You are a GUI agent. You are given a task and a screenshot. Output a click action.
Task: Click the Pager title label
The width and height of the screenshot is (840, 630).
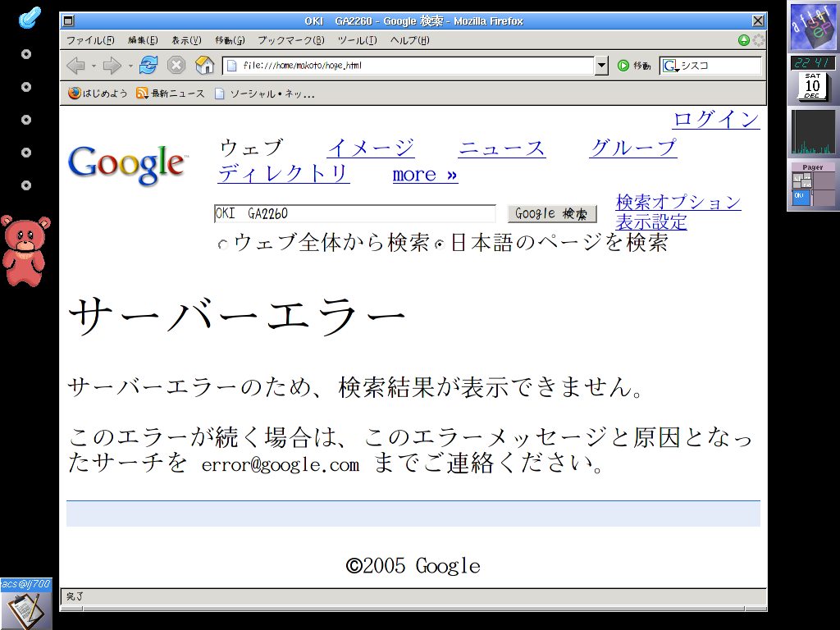pyautogui.click(x=813, y=167)
